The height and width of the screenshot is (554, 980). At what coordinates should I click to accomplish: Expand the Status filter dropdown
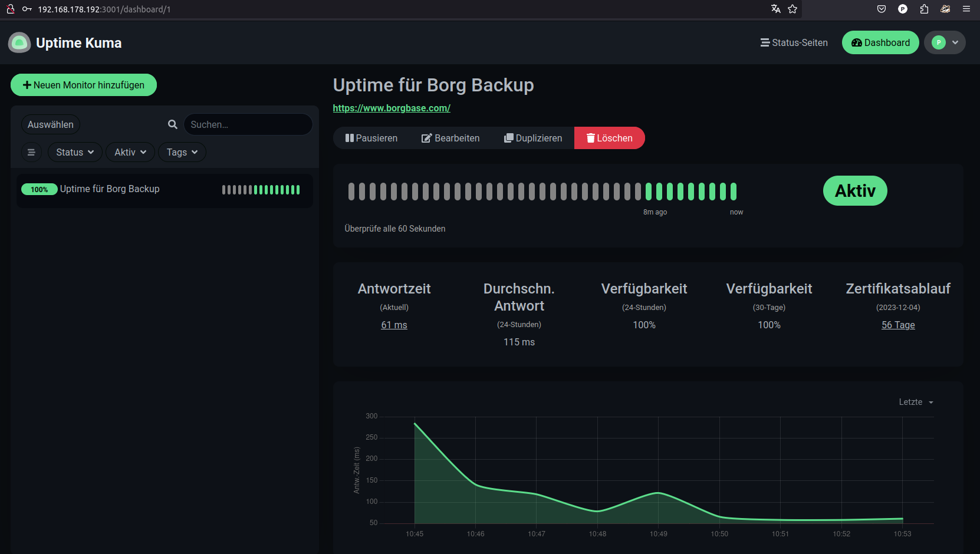[x=75, y=152]
